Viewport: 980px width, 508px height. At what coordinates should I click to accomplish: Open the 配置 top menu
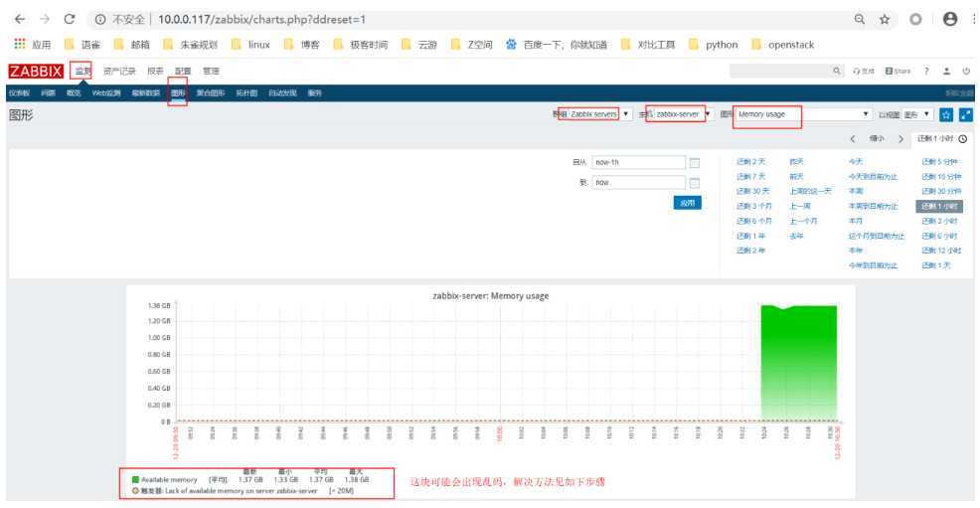[183, 72]
